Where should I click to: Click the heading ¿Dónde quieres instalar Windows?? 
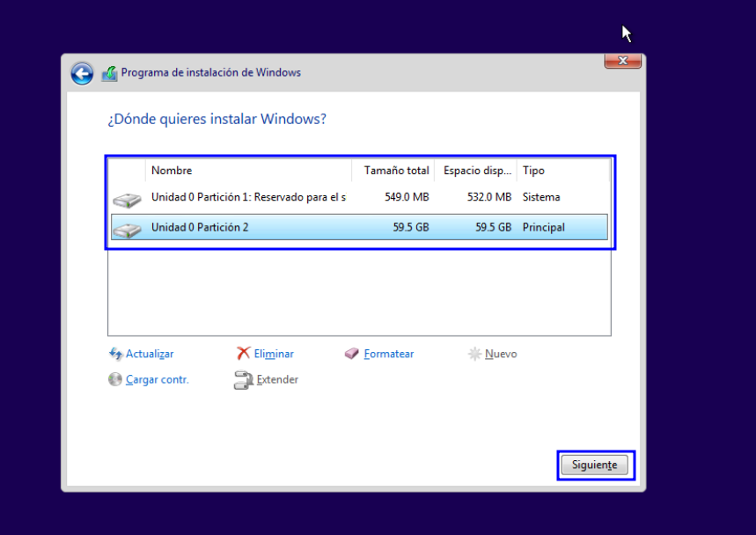217,119
